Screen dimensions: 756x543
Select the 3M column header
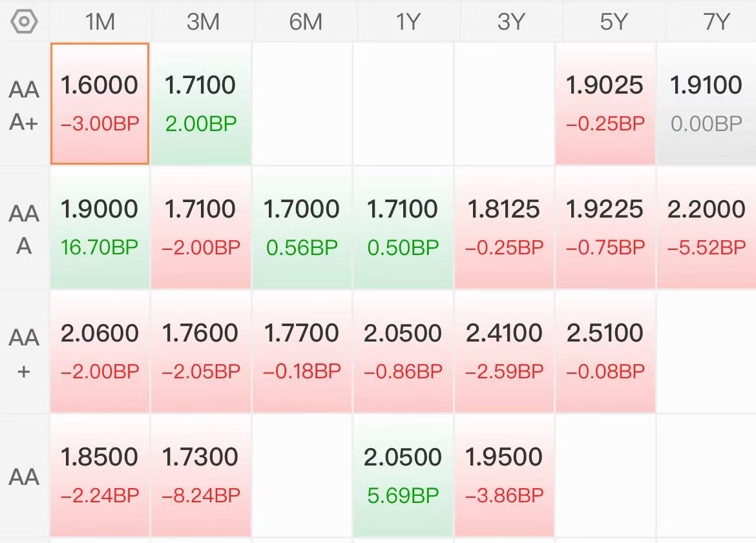[x=203, y=22]
